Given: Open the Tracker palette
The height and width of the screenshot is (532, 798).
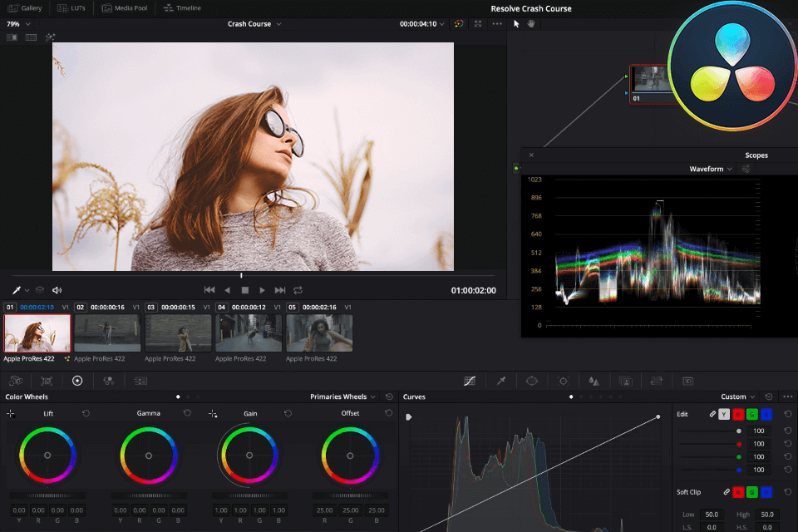Looking at the screenshot, I should (x=564, y=381).
